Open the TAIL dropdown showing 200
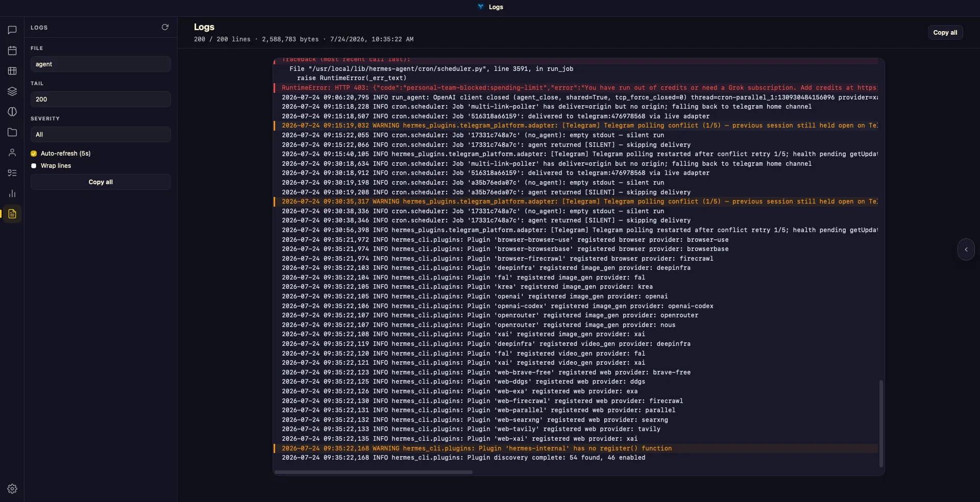 pyautogui.click(x=101, y=99)
